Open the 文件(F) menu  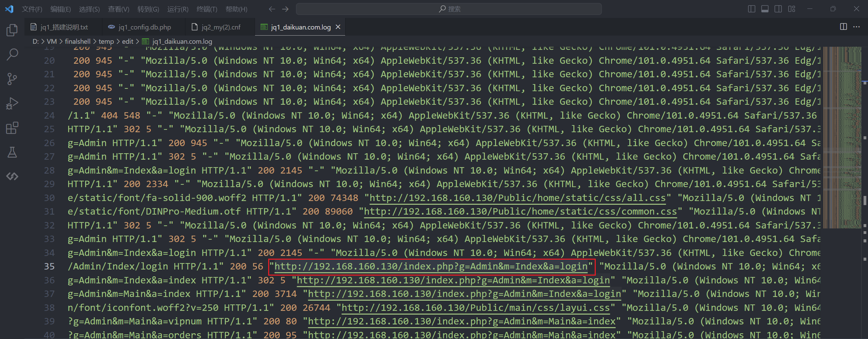[x=32, y=9]
